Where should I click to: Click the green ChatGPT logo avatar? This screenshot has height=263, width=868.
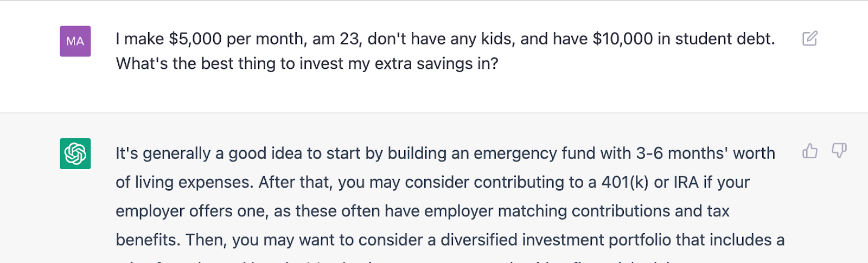click(x=75, y=153)
